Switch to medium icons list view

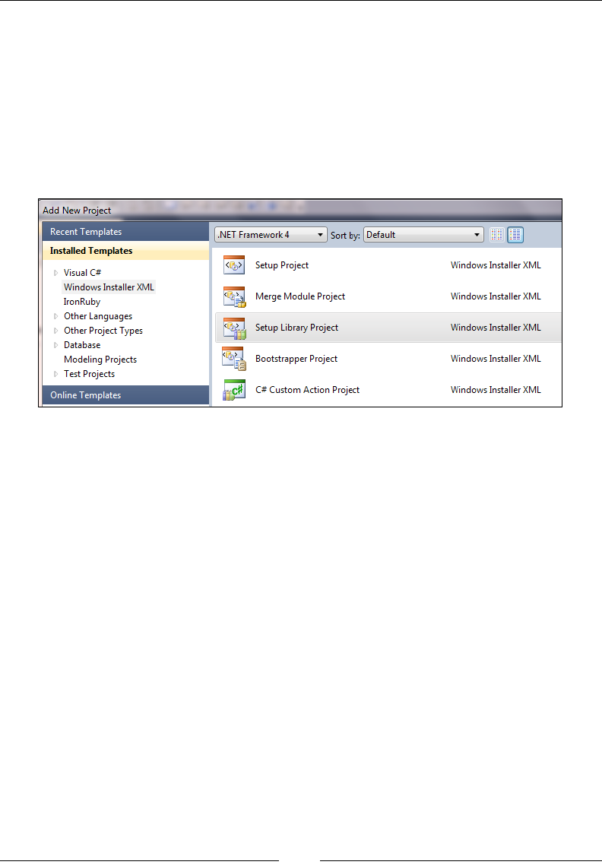coord(515,235)
